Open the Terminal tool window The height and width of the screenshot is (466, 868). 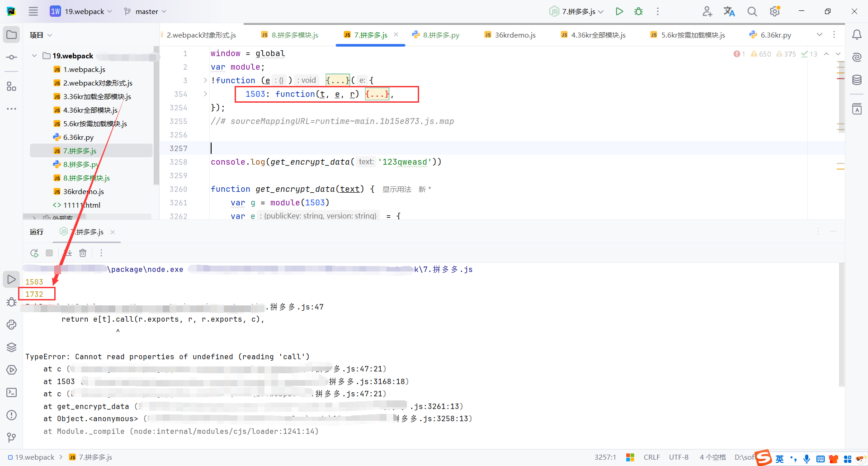(11, 393)
